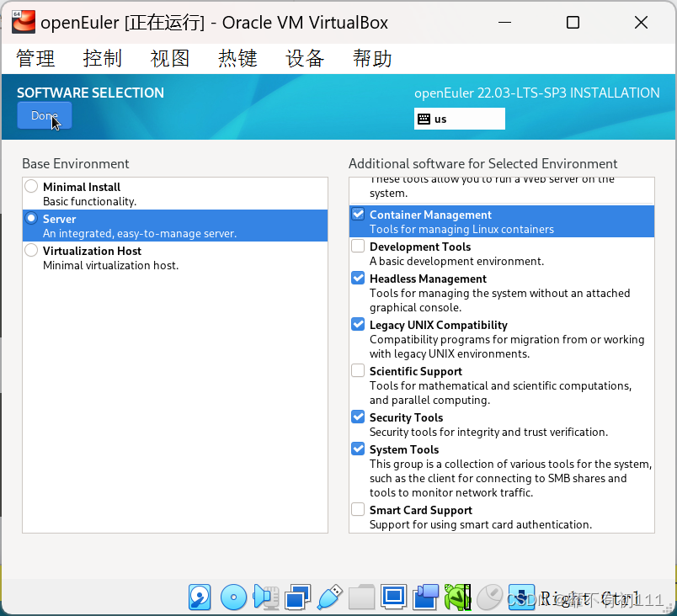The width and height of the screenshot is (677, 616).
Task: Toggle the System Tools checkbox
Action: pos(358,449)
